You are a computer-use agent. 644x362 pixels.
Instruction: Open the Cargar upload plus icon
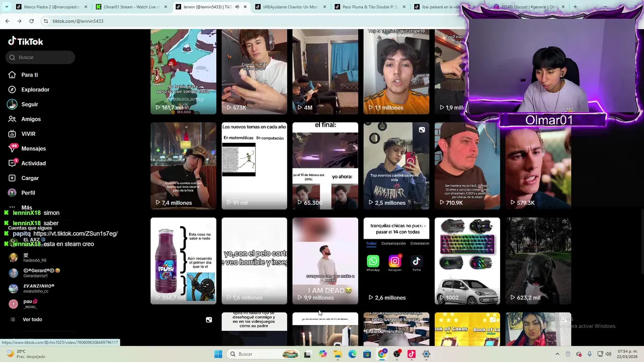[x=12, y=178]
